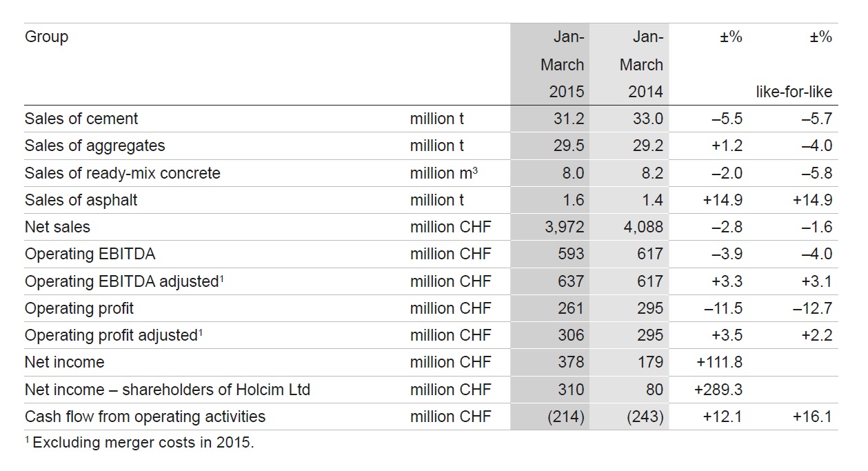Select the Sales of asphalt row label
This screenshot has height=471, width=868.
click(81, 200)
